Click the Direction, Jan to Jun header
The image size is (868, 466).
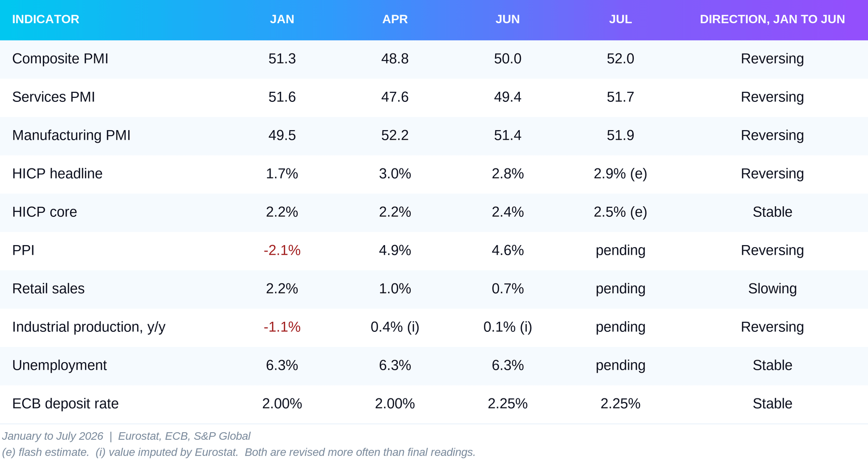tap(772, 19)
